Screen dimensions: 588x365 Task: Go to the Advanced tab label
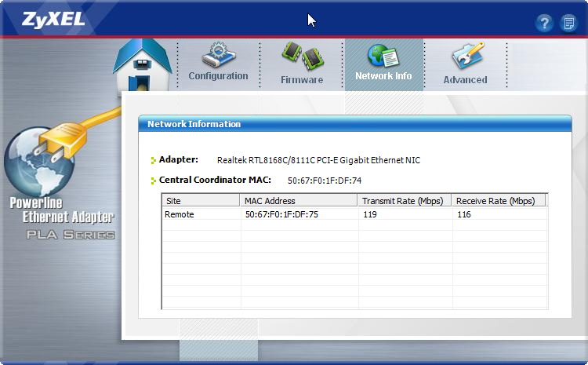click(465, 80)
